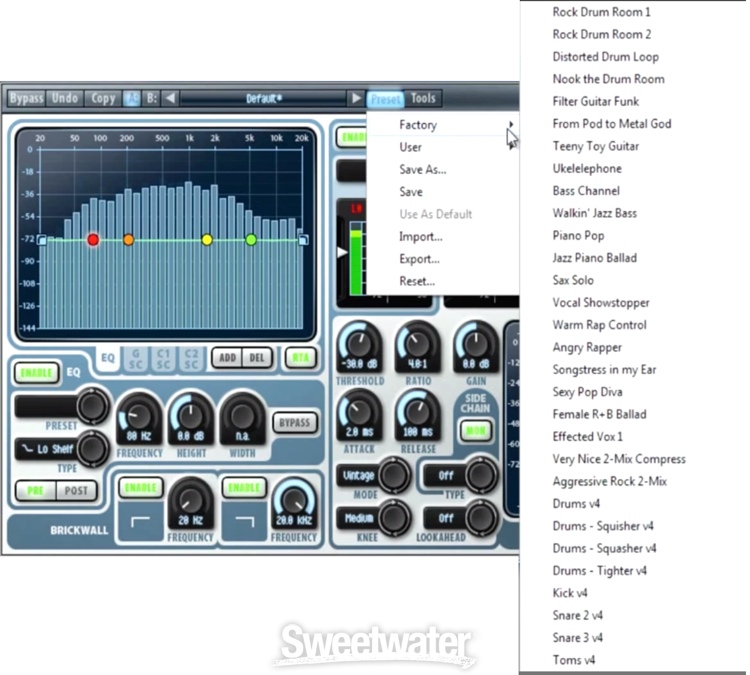
Task: Select the red EQ band node
Action: coord(93,240)
